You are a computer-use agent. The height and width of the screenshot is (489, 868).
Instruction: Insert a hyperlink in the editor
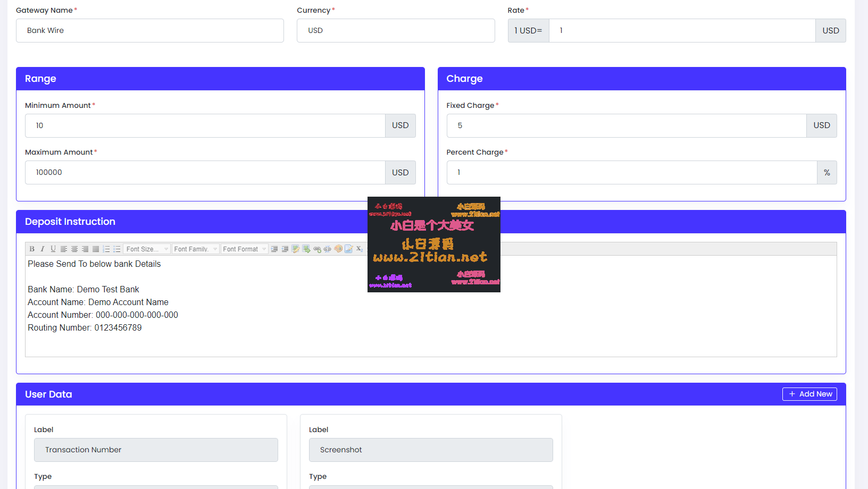click(317, 248)
